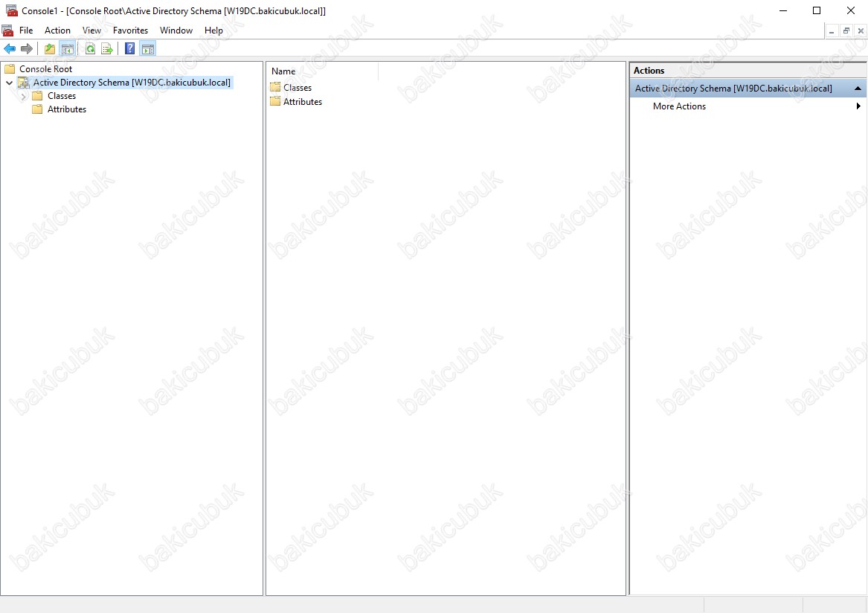Viewport: 868px width, 613px height.
Task: Select Console Root in the tree
Action: [45, 69]
